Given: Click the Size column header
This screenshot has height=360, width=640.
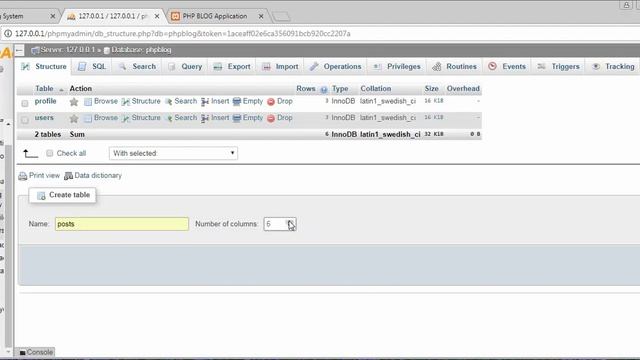Looking at the screenshot, I should 431,89.
